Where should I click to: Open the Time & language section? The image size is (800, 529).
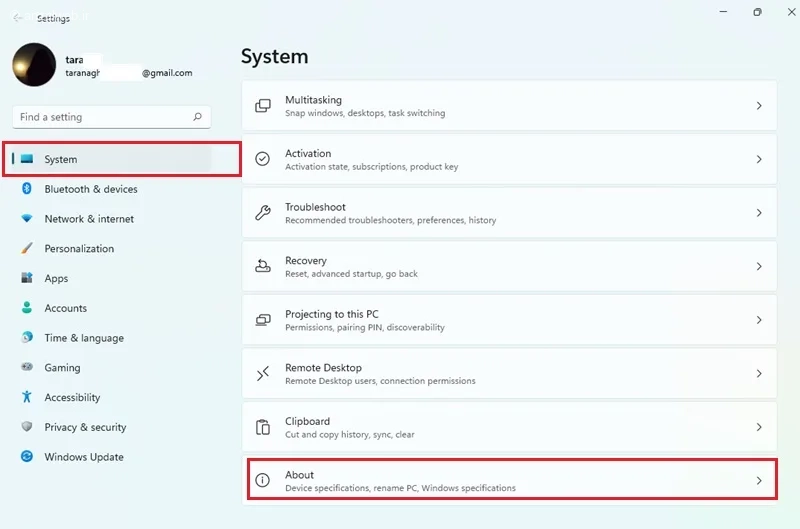84,338
